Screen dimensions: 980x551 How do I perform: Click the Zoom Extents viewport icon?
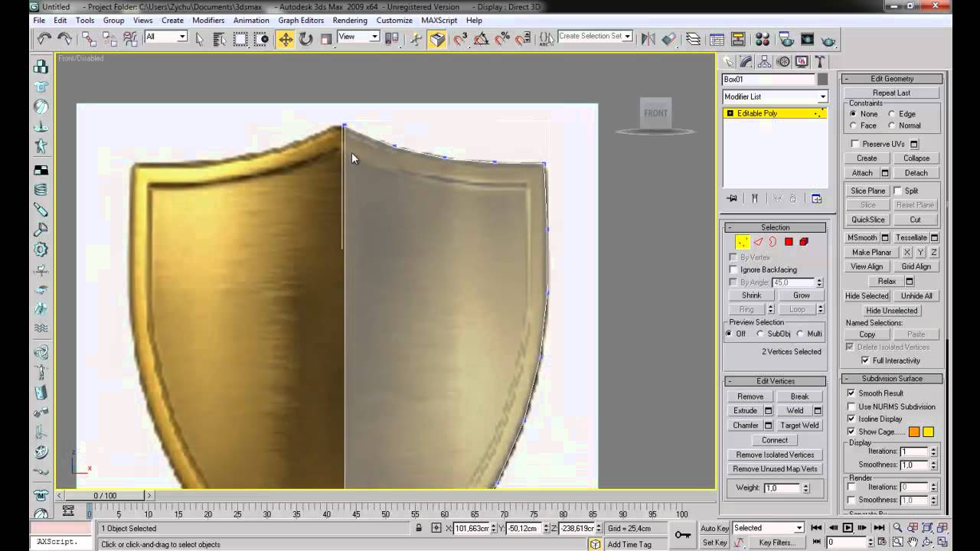click(x=927, y=527)
